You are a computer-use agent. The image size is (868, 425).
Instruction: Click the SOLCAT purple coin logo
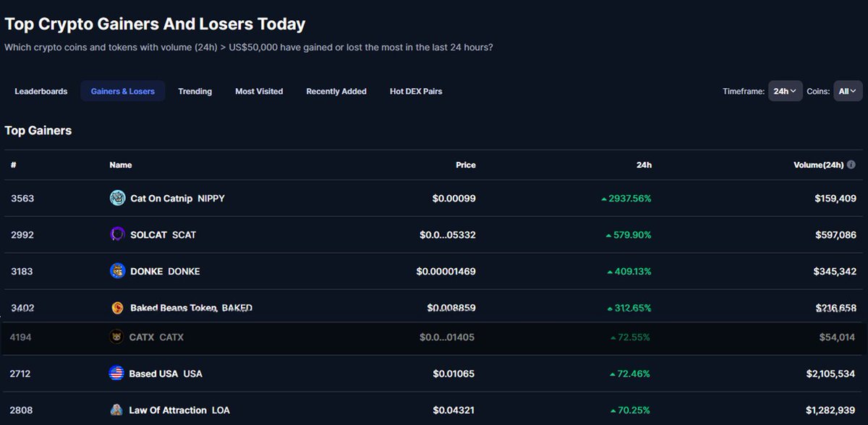tap(117, 234)
